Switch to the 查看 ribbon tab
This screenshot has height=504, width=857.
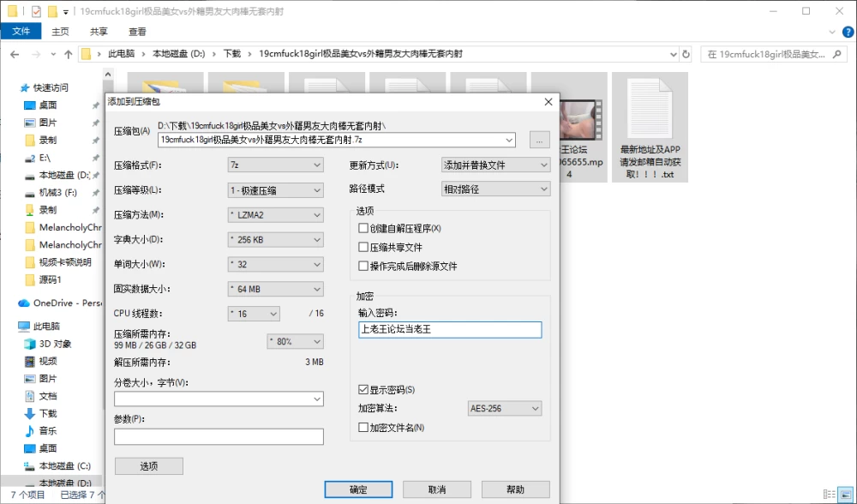[x=137, y=32]
